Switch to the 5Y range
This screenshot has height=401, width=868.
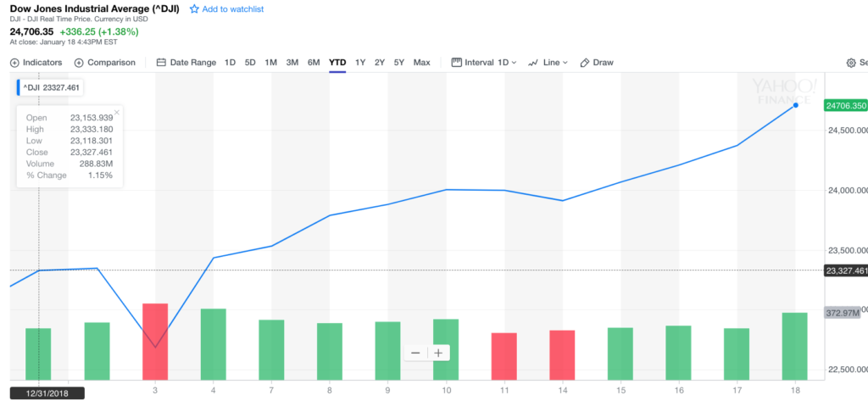(399, 63)
